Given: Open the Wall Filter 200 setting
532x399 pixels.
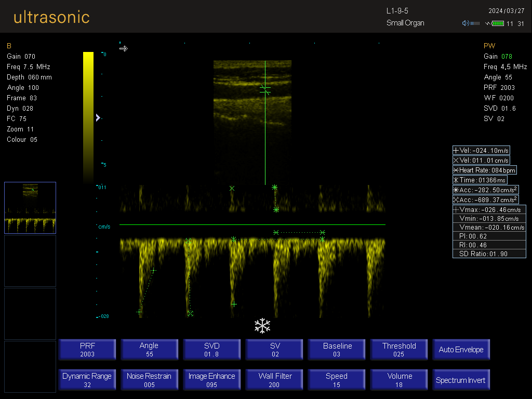Looking at the screenshot, I should click(274, 380).
